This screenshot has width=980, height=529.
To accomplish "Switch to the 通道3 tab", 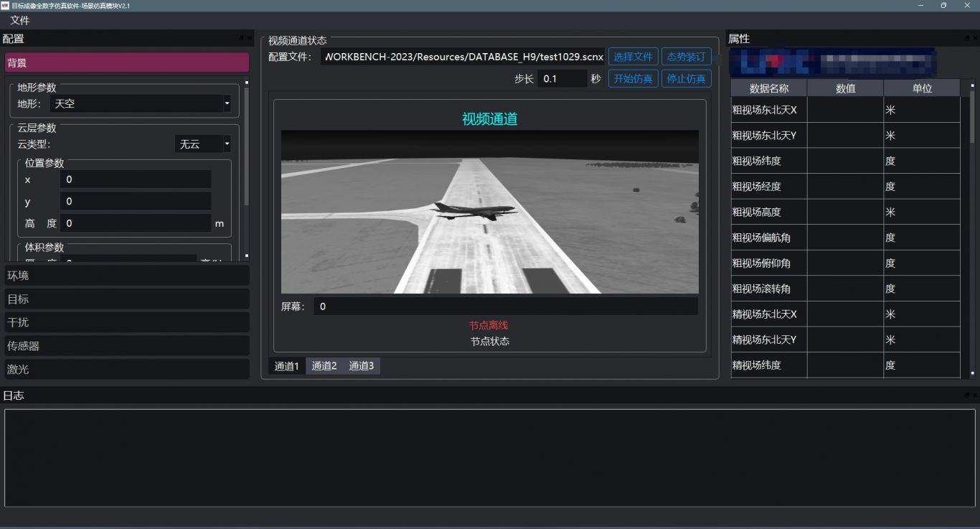I will pos(362,366).
